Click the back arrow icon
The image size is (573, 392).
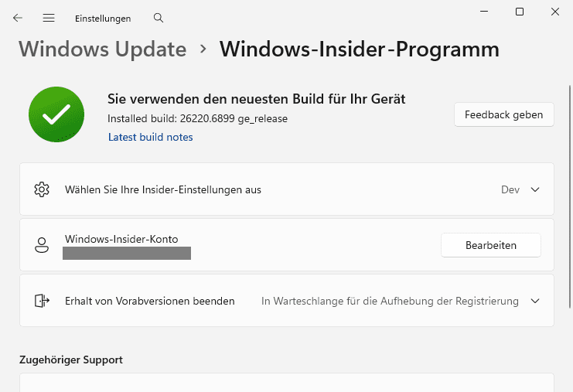pyautogui.click(x=18, y=18)
